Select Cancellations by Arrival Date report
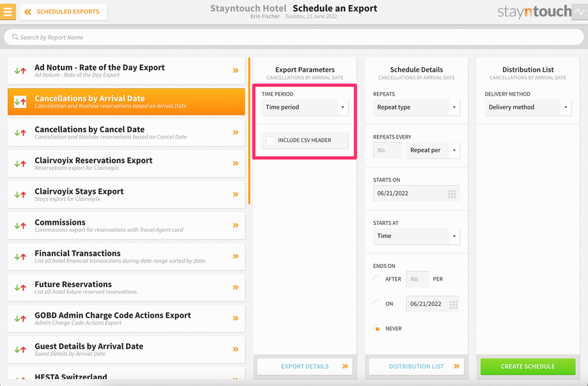Image resolution: width=588 pixels, height=386 pixels. click(x=127, y=102)
